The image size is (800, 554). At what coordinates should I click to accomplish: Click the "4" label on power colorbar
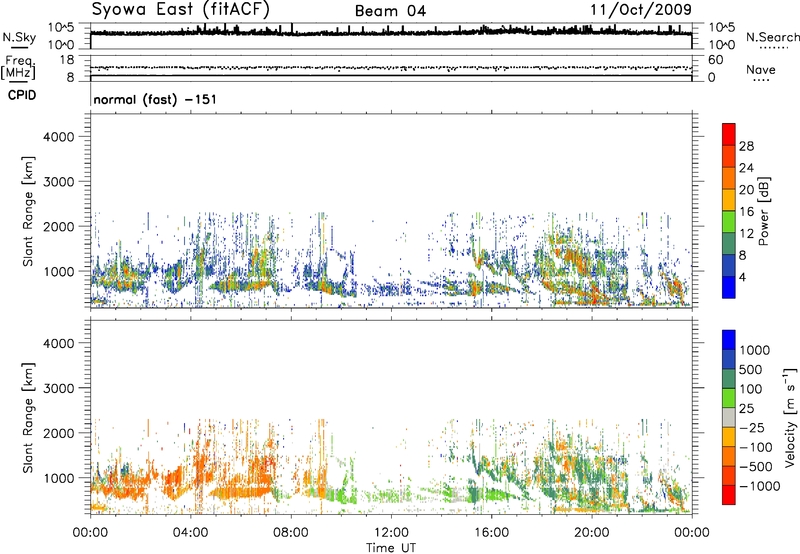coord(743,278)
